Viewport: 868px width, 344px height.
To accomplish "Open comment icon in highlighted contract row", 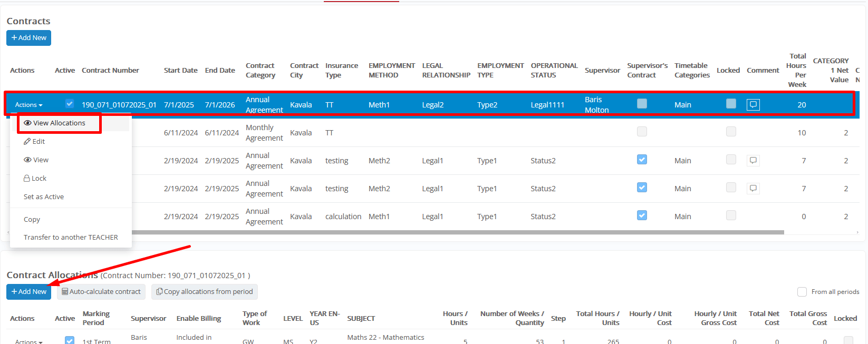I will click(753, 104).
